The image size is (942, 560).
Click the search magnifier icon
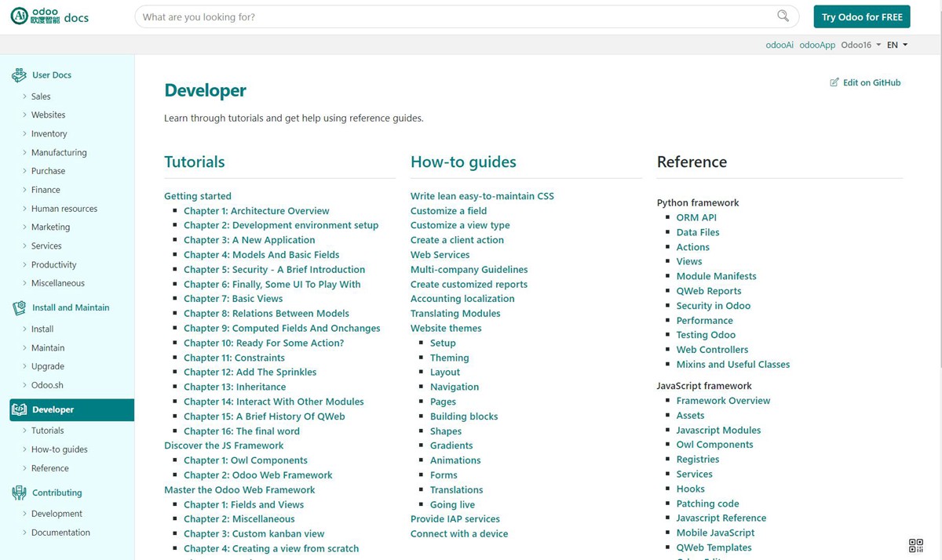point(784,16)
